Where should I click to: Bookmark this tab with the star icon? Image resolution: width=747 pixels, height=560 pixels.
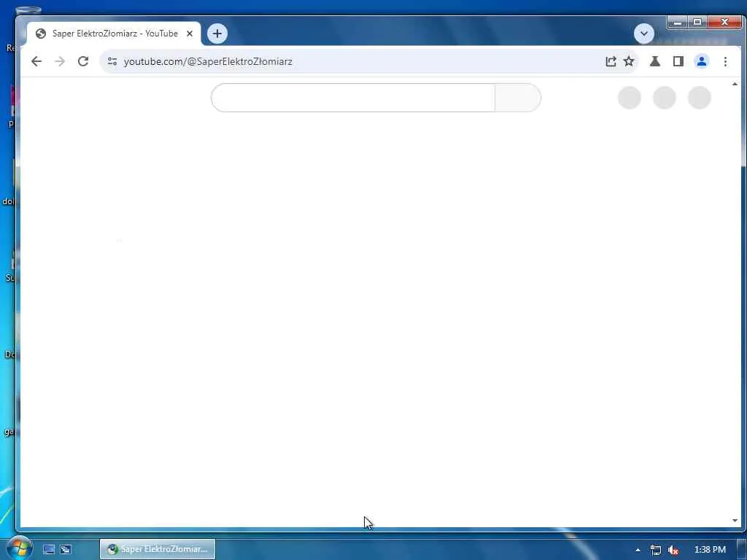coord(629,61)
